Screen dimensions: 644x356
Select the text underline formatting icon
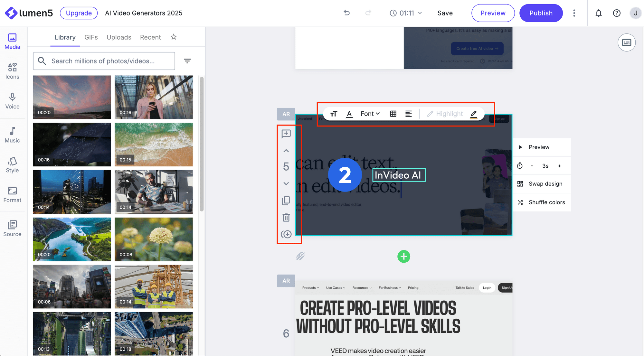coord(349,114)
